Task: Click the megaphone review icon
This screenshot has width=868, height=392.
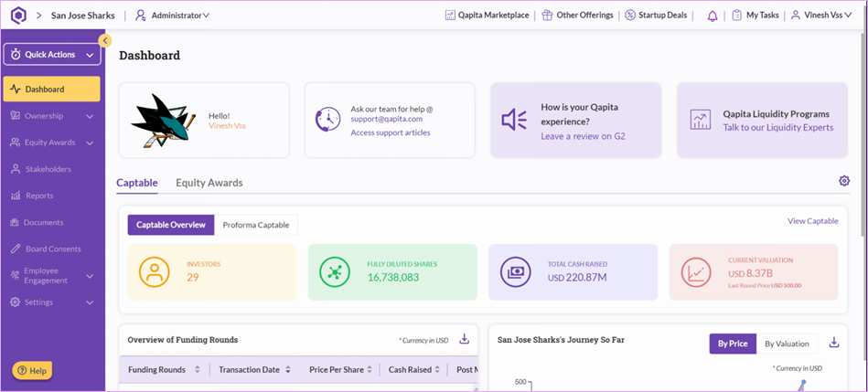Action: (x=514, y=120)
